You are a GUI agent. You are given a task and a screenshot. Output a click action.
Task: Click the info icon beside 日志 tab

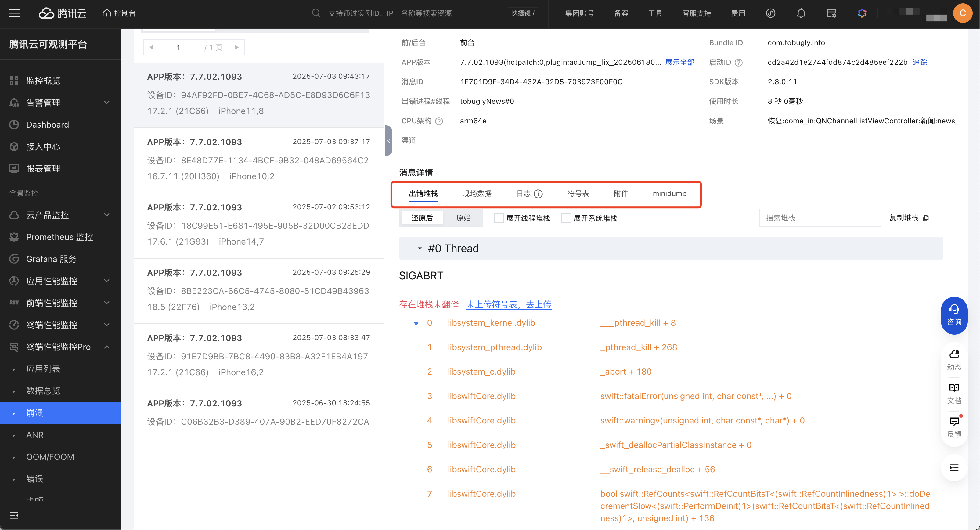[x=538, y=194]
